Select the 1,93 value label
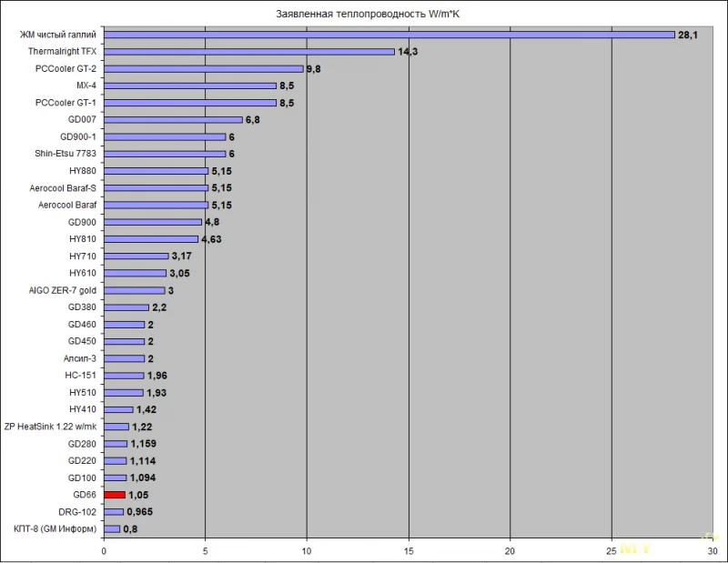This screenshot has height=563, width=728. (157, 393)
